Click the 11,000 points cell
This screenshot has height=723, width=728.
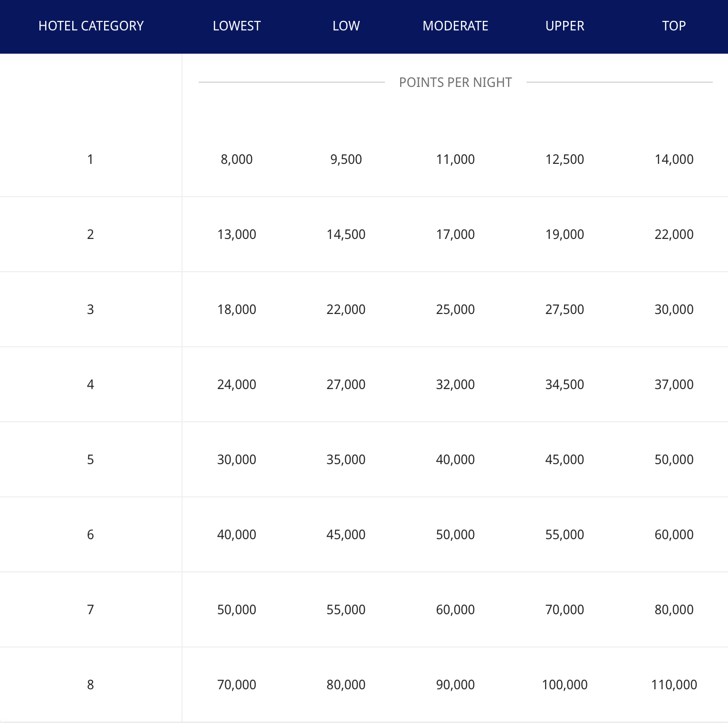point(455,159)
